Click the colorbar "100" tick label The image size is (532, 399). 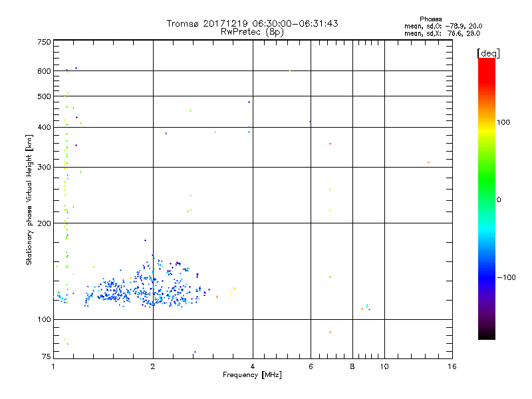click(x=503, y=122)
